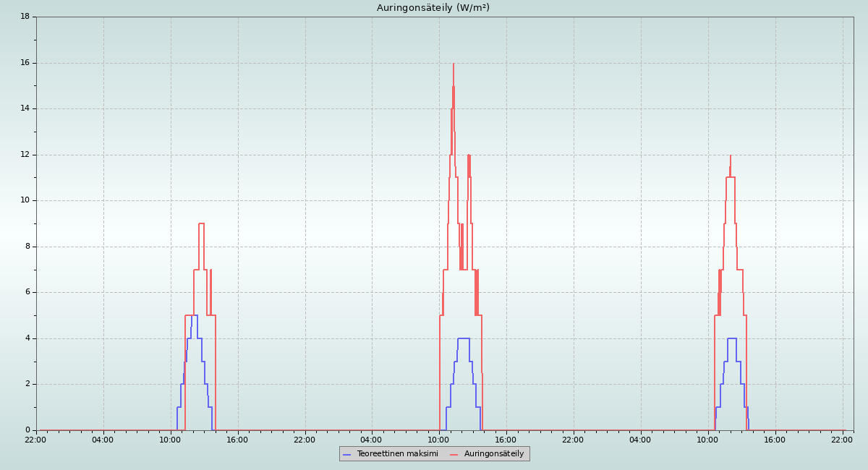Select the 6 label on the y-axis

(x=27, y=292)
